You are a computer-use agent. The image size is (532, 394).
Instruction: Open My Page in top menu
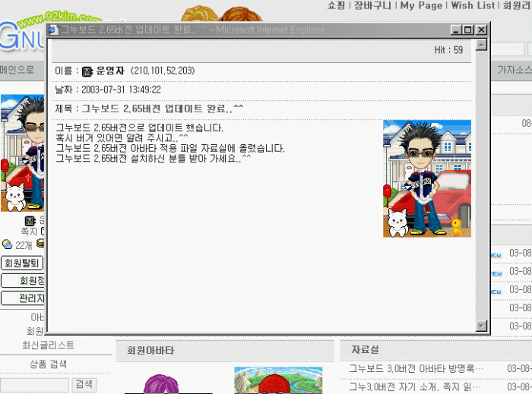pyautogui.click(x=421, y=5)
